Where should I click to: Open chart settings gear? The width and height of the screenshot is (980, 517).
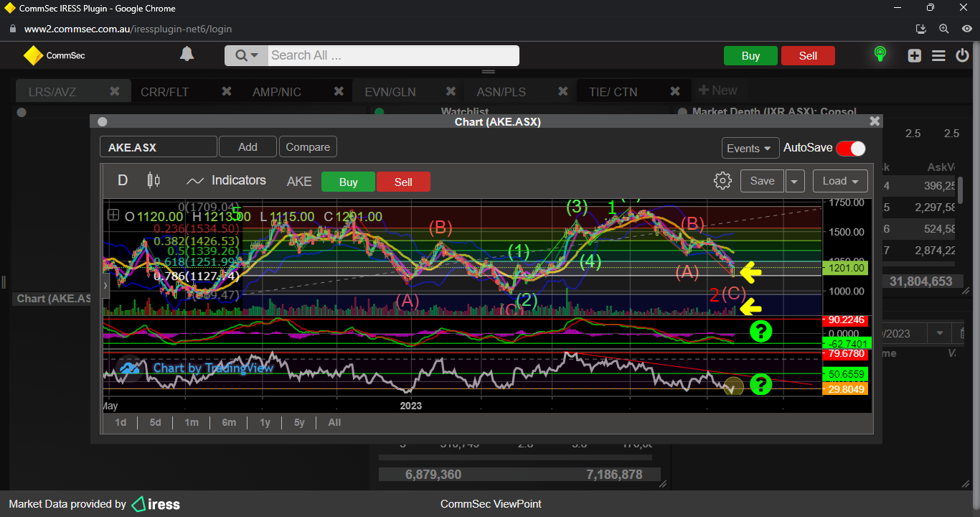tap(722, 181)
